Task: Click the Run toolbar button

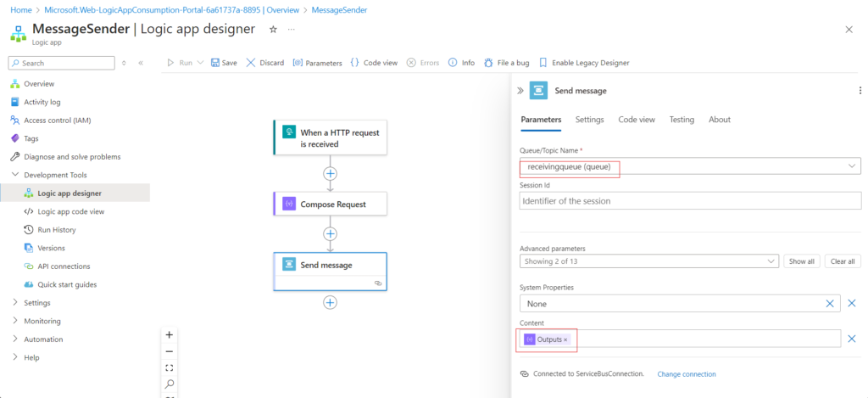Action: [180, 63]
